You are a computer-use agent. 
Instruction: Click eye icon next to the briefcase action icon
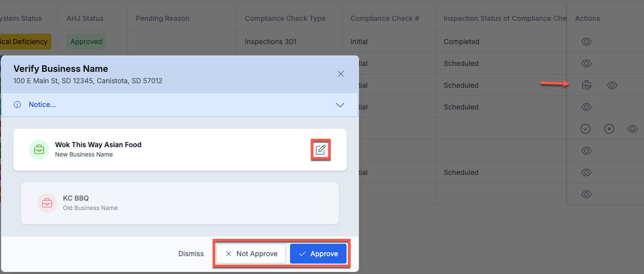(612, 85)
